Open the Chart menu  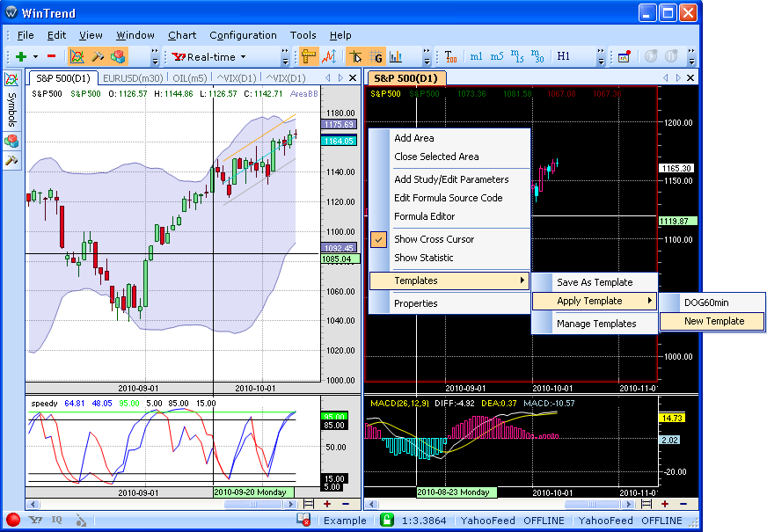click(182, 35)
